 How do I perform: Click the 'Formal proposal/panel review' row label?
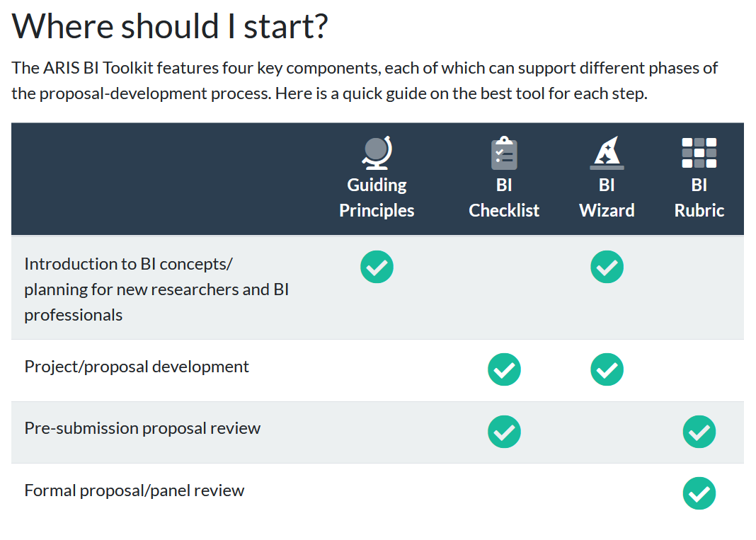(134, 490)
